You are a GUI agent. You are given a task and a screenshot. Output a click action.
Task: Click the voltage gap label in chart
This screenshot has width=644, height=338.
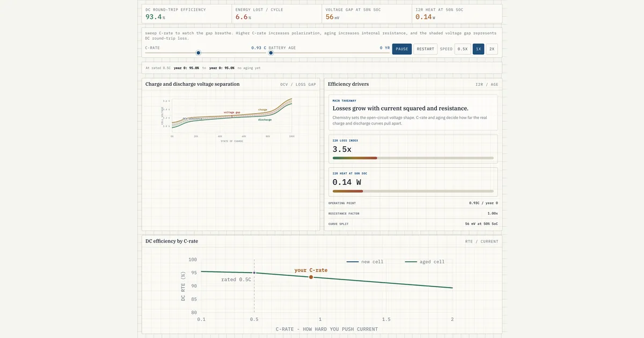coord(232,112)
